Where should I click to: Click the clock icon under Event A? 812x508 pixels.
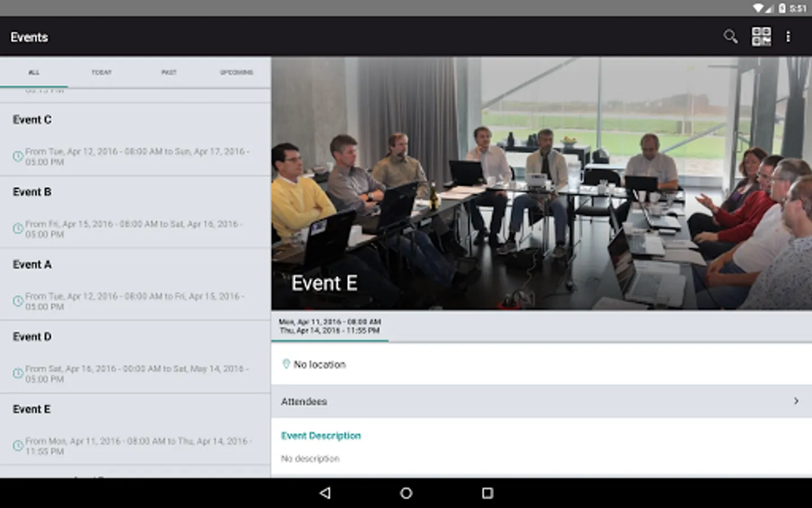tap(18, 301)
